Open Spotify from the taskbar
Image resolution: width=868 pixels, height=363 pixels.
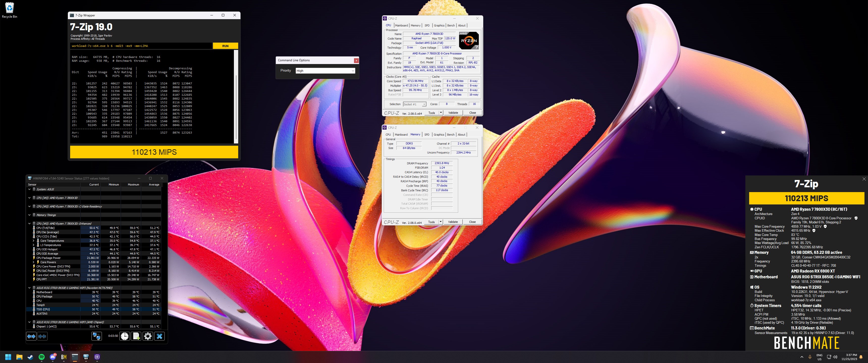coord(41,357)
